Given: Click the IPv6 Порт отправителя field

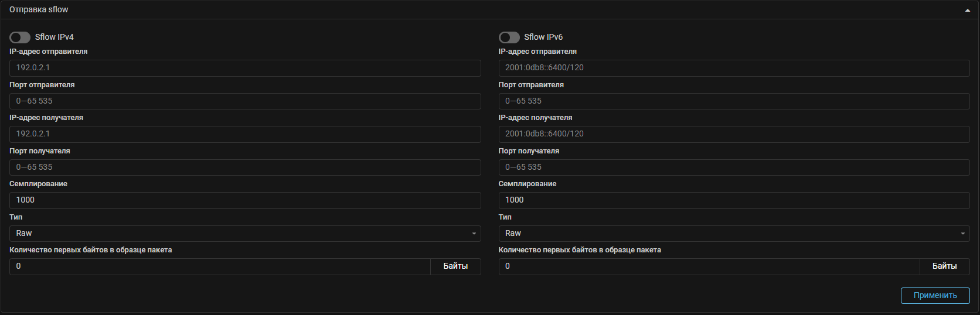Looking at the screenshot, I should tap(734, 101).
